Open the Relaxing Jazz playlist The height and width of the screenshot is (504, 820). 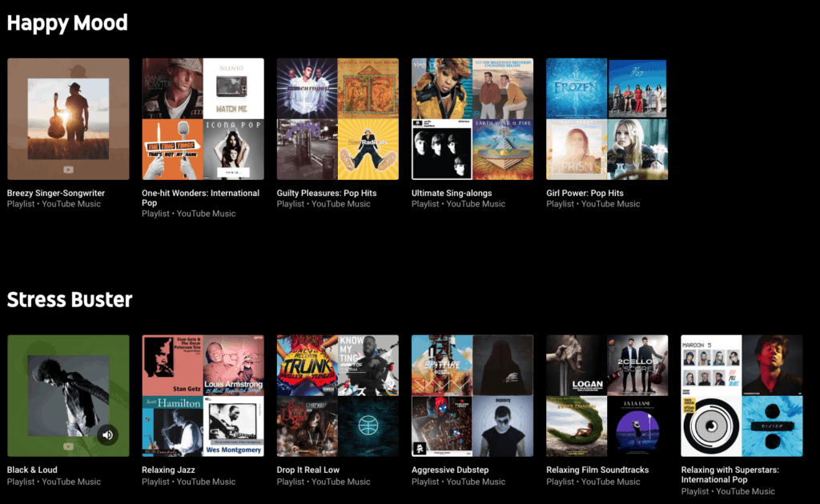pos(203,394)
